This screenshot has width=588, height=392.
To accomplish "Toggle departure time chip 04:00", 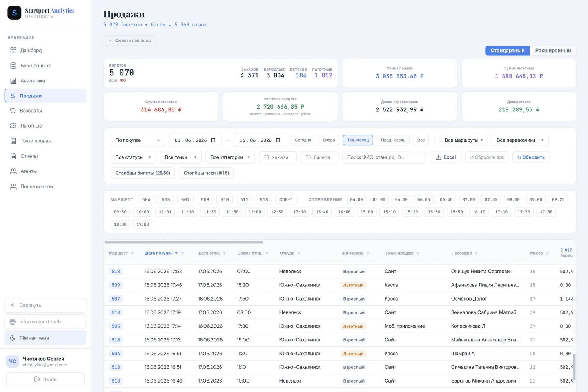I will point(356,199).
